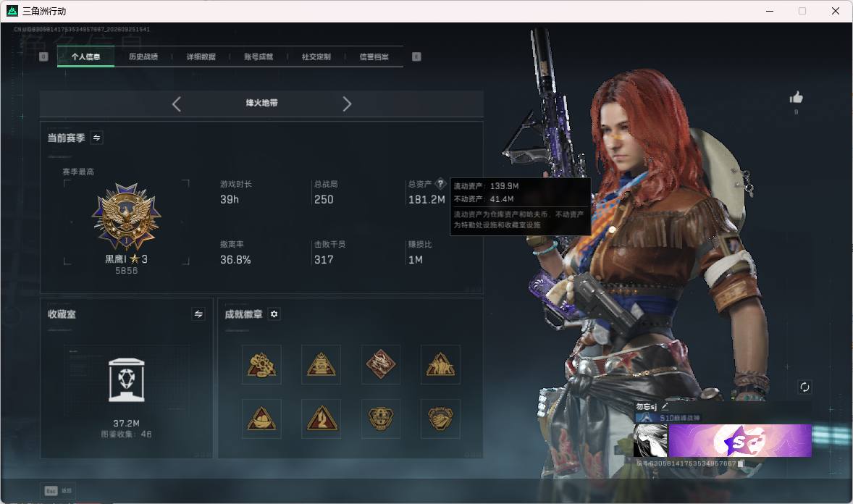Click the Esc back button
The height and width of the screenshot is (504, 853).
click(57, 490)
